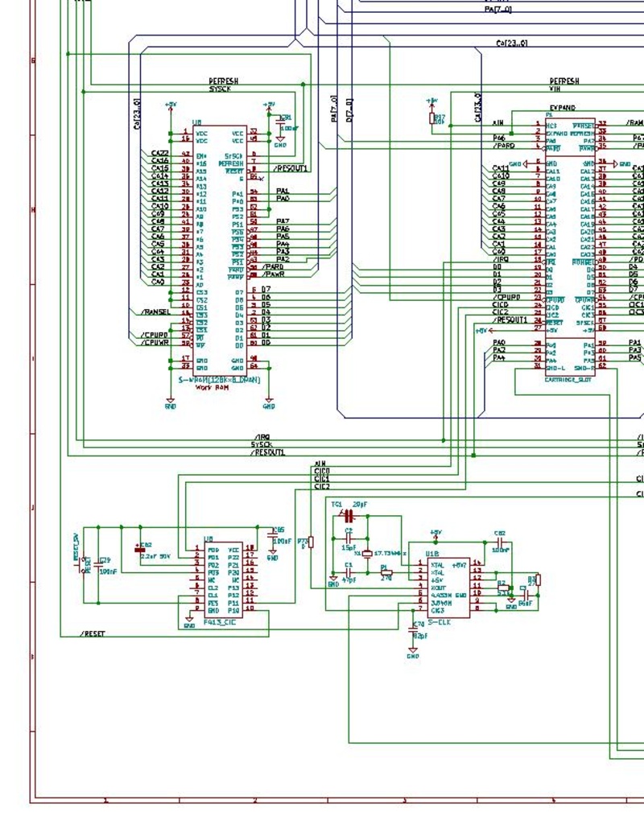Viewport: 644px width, 833px height.
Task: Click the /RESOUT1 label near Work RAM
Action: pos(291,167)
